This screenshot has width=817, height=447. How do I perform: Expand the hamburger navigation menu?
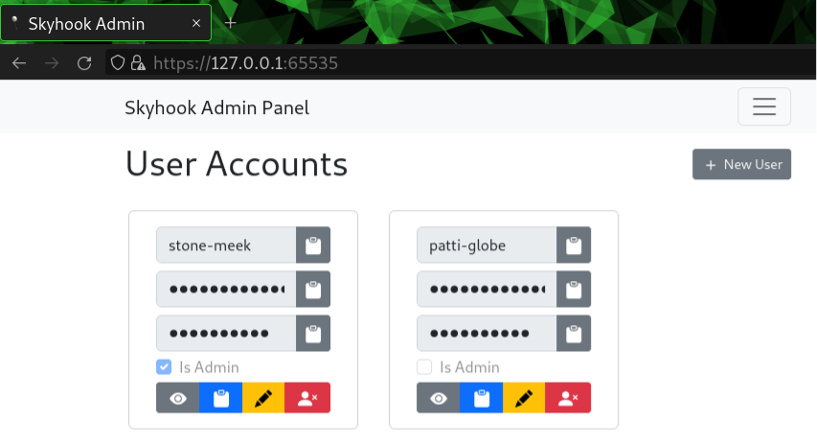764,107
